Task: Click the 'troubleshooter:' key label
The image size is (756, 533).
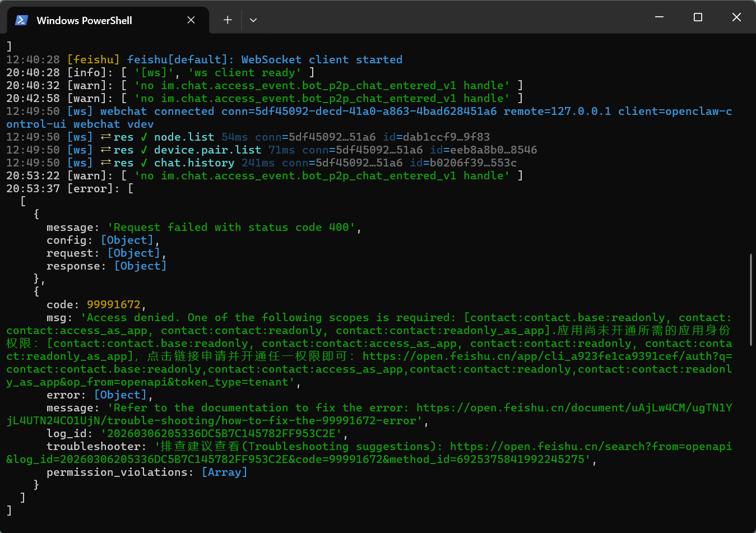Action: [x=97, y=446]
